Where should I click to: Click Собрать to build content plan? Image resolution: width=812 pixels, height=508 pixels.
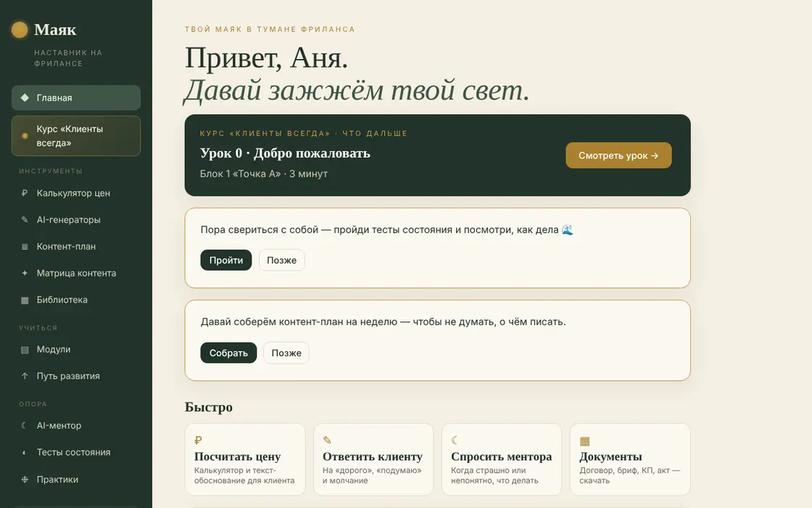[x=228, y=353]
